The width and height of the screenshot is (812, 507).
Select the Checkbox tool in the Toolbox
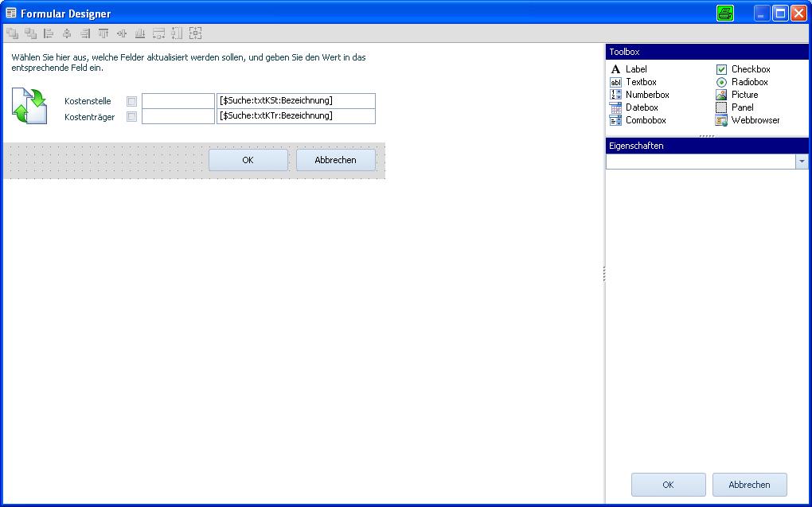coord(743,69)
